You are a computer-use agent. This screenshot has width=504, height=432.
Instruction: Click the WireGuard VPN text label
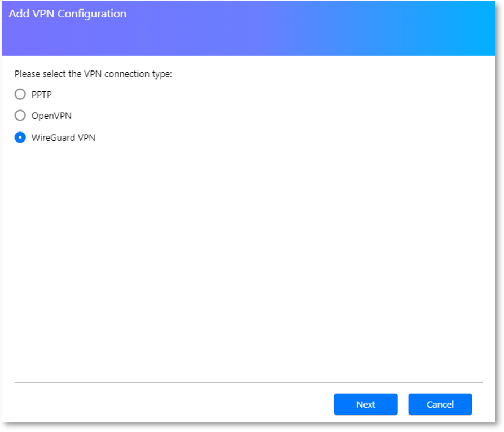[63, 138]
